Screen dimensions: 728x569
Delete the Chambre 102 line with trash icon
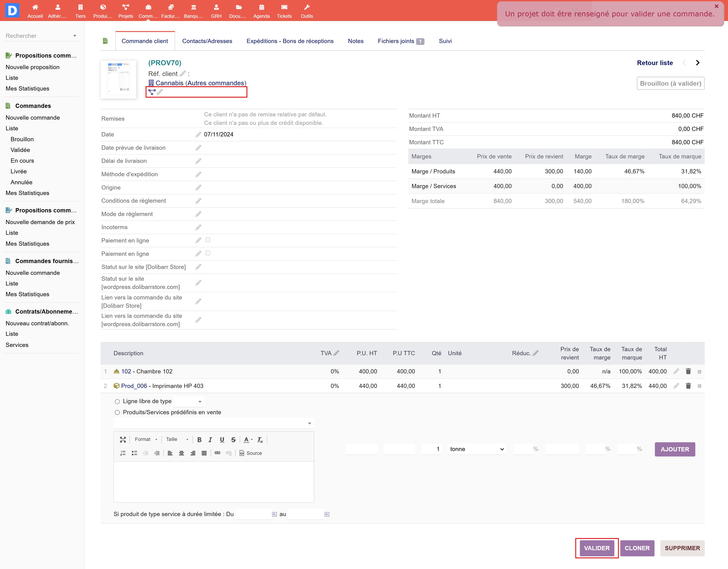(688, 371)
